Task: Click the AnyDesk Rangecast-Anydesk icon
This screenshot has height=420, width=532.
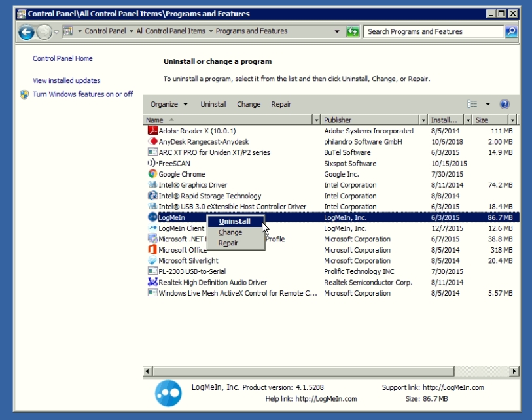Action: tap(152, 141)
